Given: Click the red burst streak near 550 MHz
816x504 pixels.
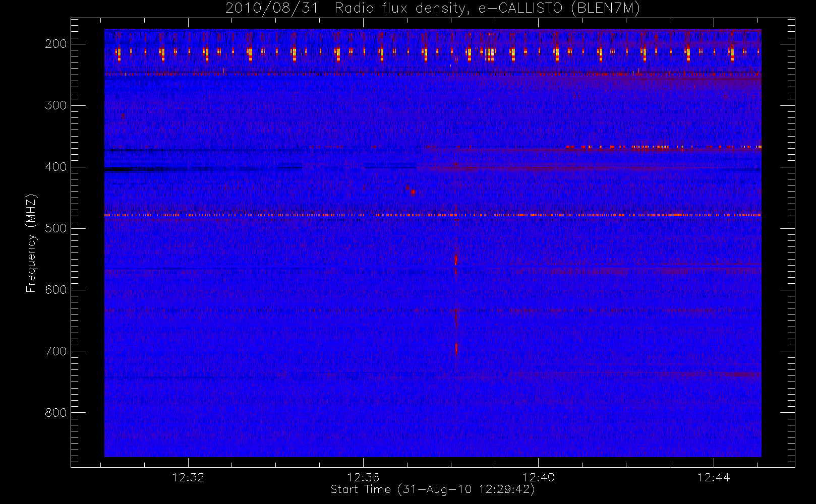Looking at the screenshot, I should [x=455, y=259].
